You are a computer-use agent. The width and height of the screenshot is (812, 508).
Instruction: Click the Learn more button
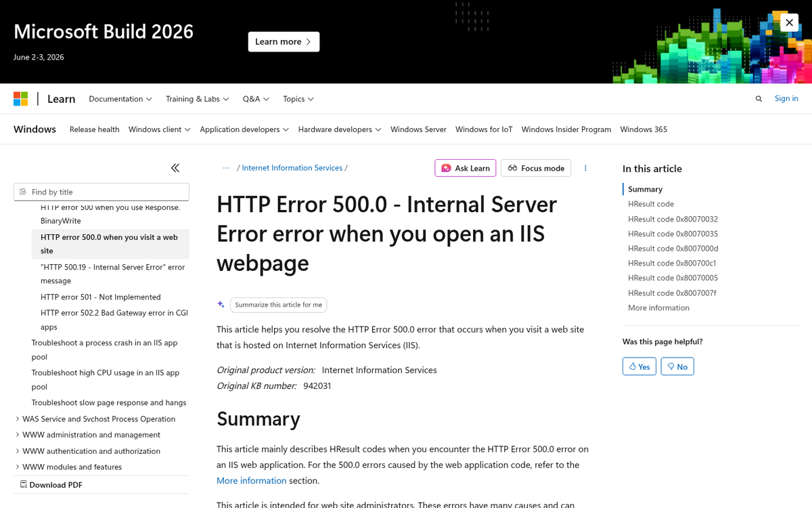pos(284,41)
